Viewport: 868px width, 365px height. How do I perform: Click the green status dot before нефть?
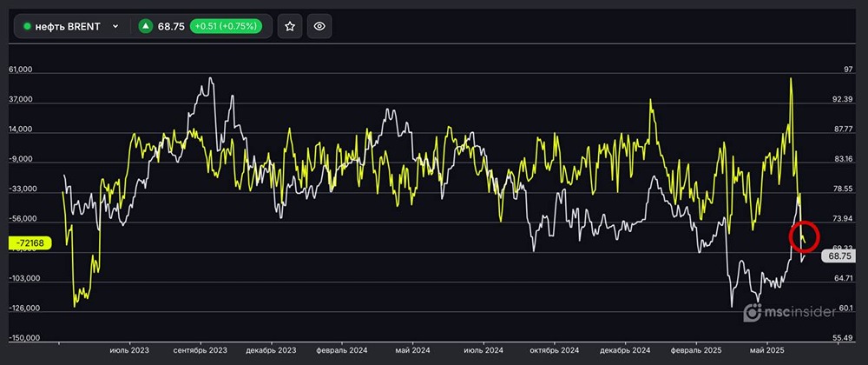[27, 26]
